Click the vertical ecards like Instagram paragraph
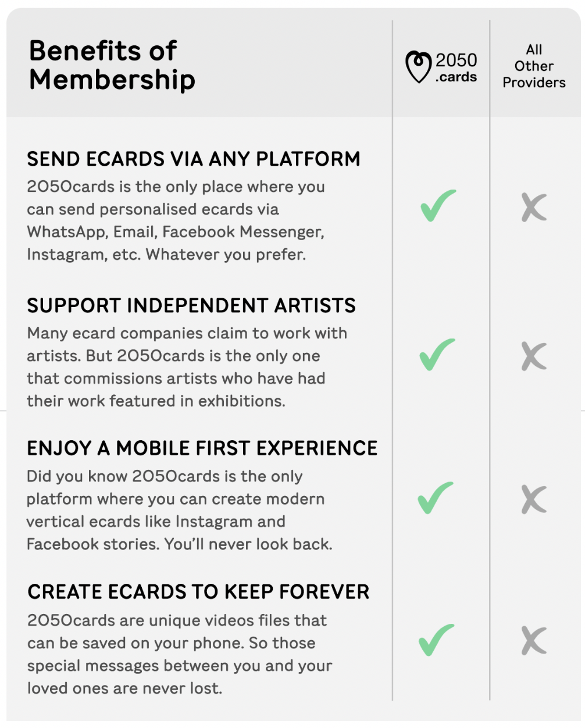 coord(179,510)
